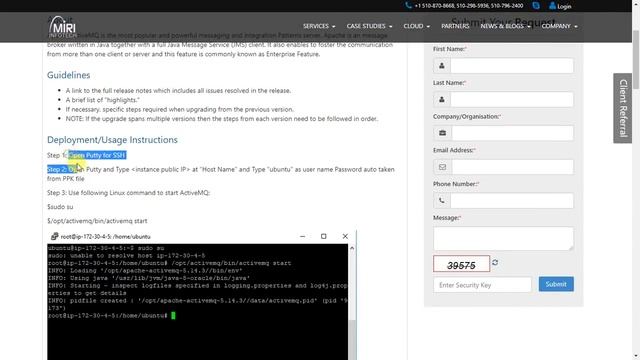
Task: Click the '$sudo su' command text
Action: (60, 207)
